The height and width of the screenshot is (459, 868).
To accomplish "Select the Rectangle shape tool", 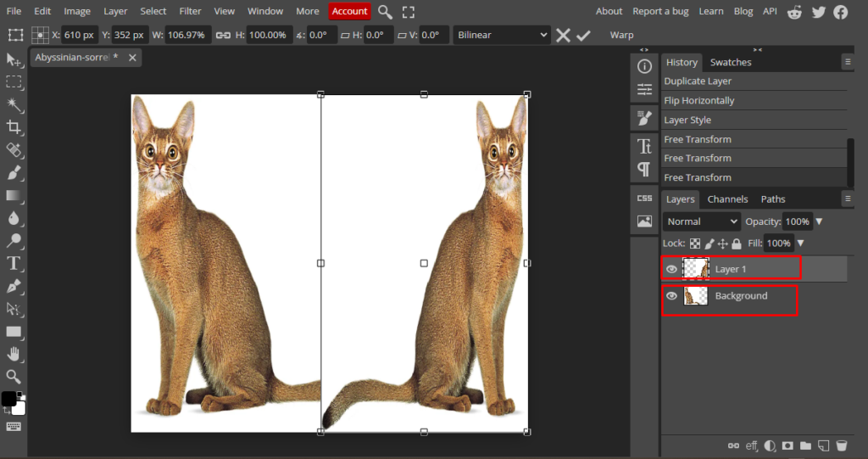I will (x=14, y=332).
